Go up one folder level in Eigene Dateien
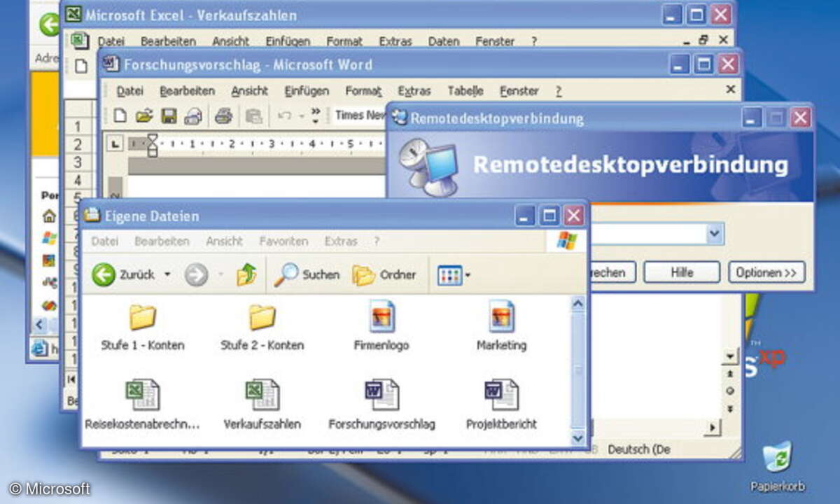This screenshot has height=504, width=840. 246,275
